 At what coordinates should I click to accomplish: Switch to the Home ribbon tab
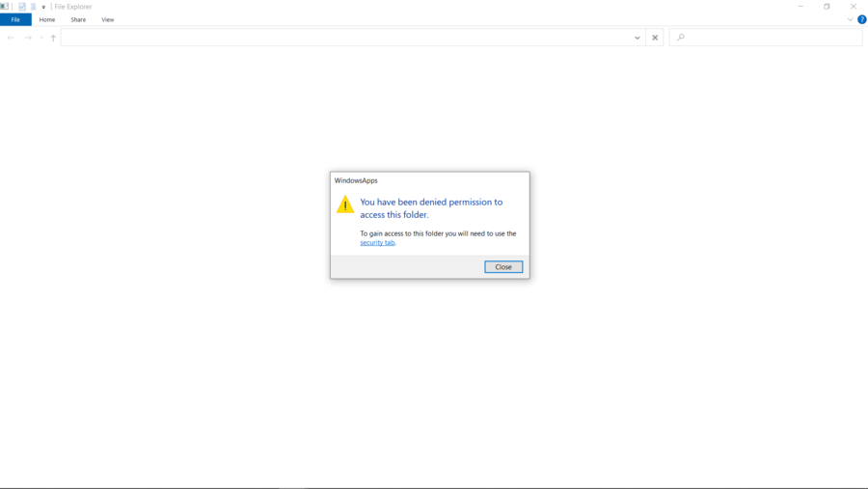[47, 19]
